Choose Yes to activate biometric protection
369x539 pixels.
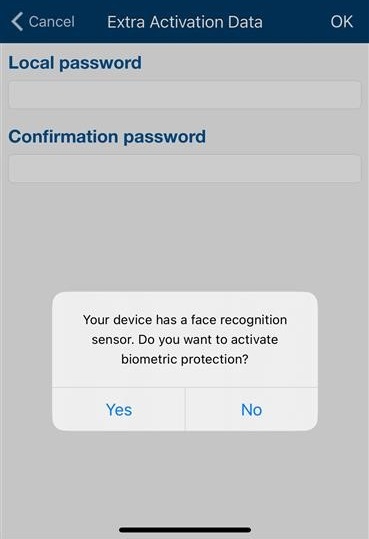119,409
